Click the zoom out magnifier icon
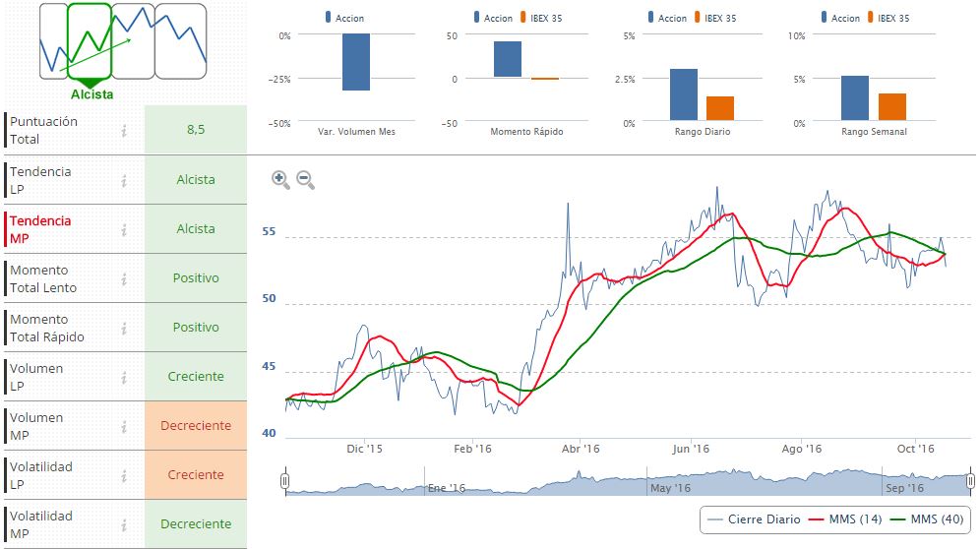The image size is (980, 549). click(305, 179)
